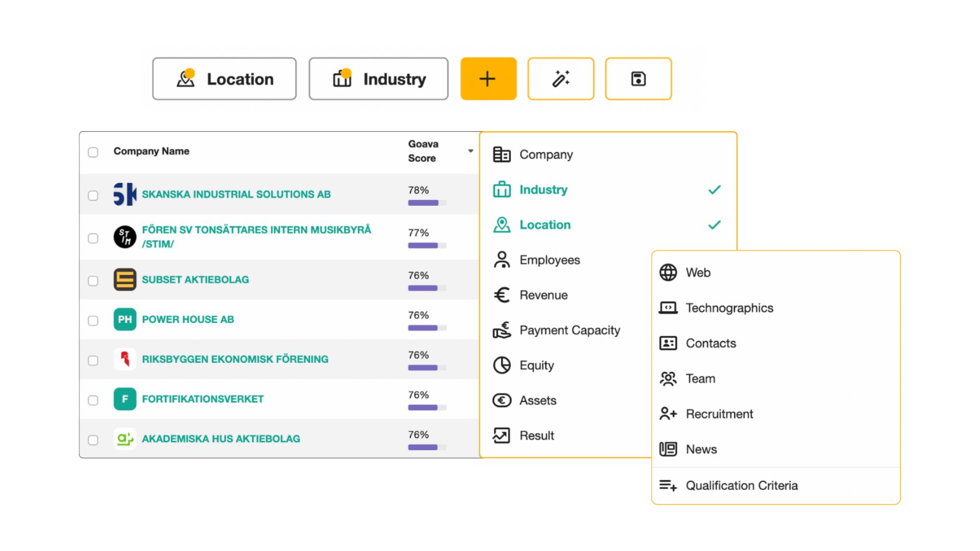980x551 pixels.
Task: Click the 77% score progress bar
Action: click(427, 245)
